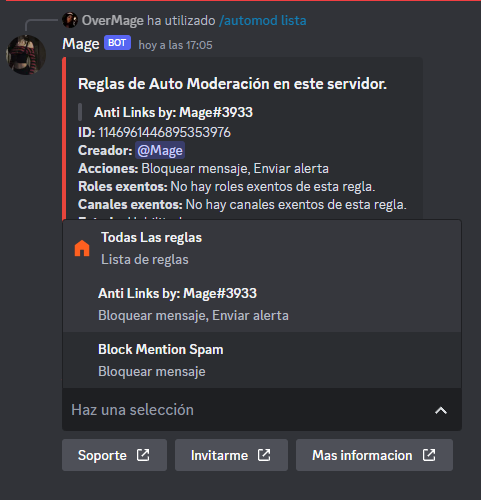The height and width of the screenshot is (500, 481).
Task: Click the Mage bot username
Action: tap(81, 44)
